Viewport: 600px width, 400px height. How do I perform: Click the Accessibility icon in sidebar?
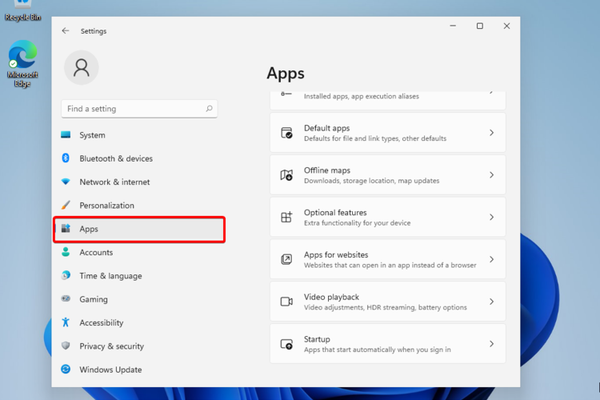[66, 323]
